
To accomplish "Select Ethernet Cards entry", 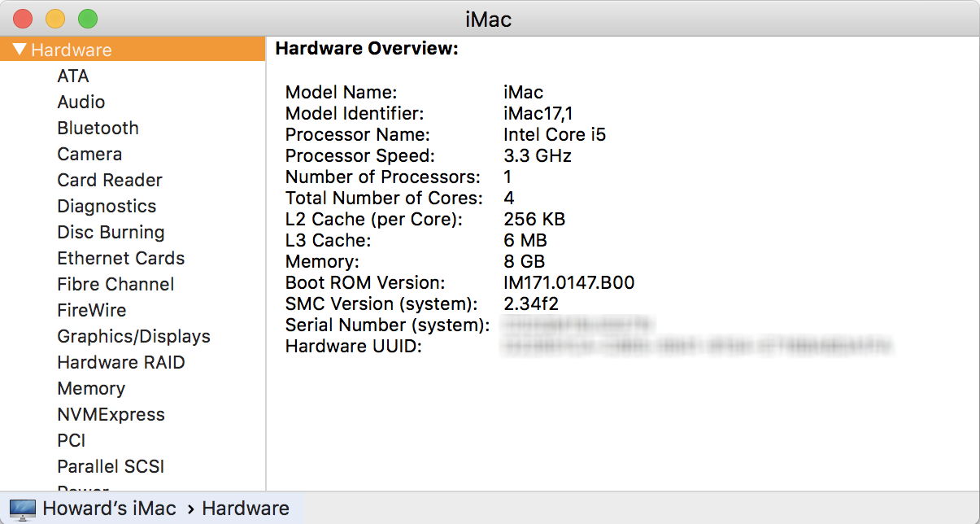I will [x=121, y=258].
